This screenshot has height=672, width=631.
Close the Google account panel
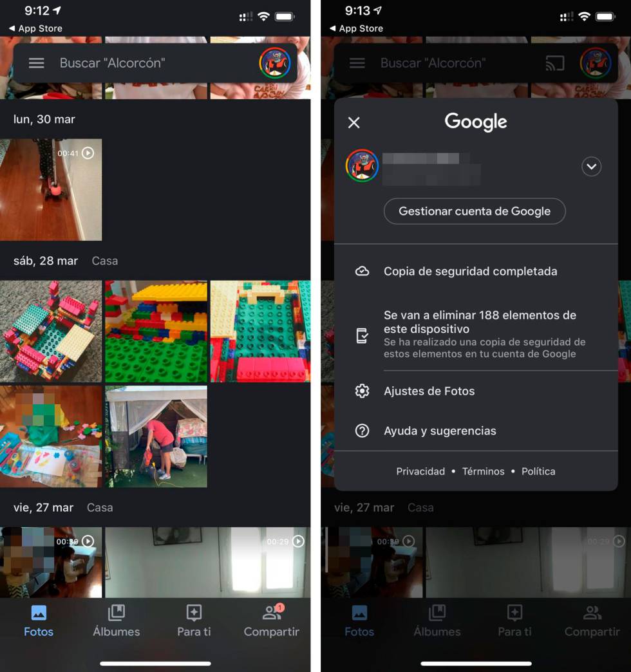pyautogui.click(x=353, y=122)
